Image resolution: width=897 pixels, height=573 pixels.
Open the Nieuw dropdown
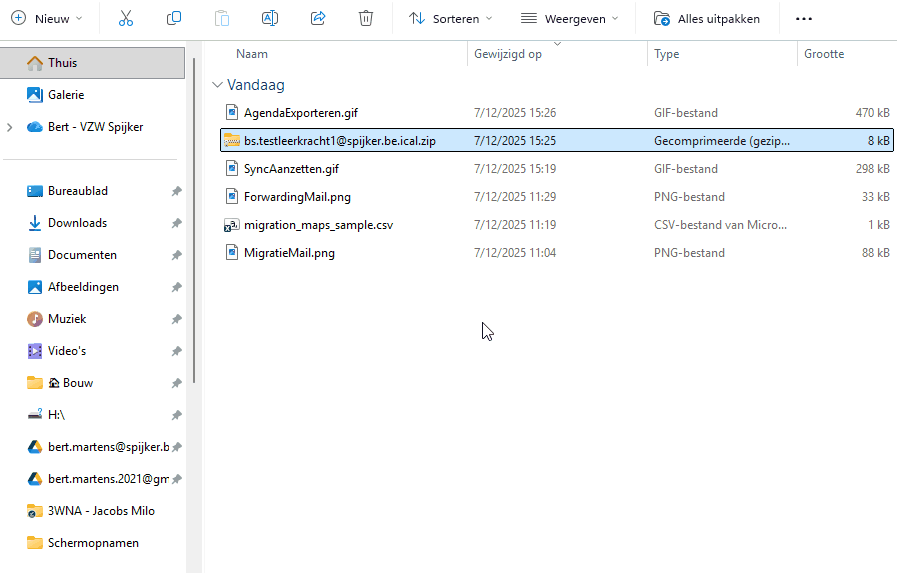(x=47, y=18)
